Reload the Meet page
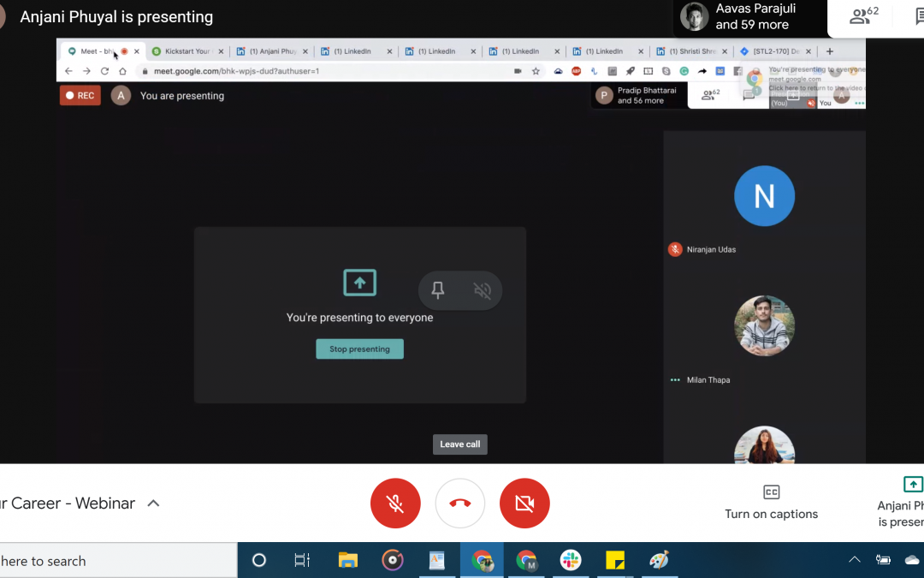 pyautogui.click(x=104, y=71)
